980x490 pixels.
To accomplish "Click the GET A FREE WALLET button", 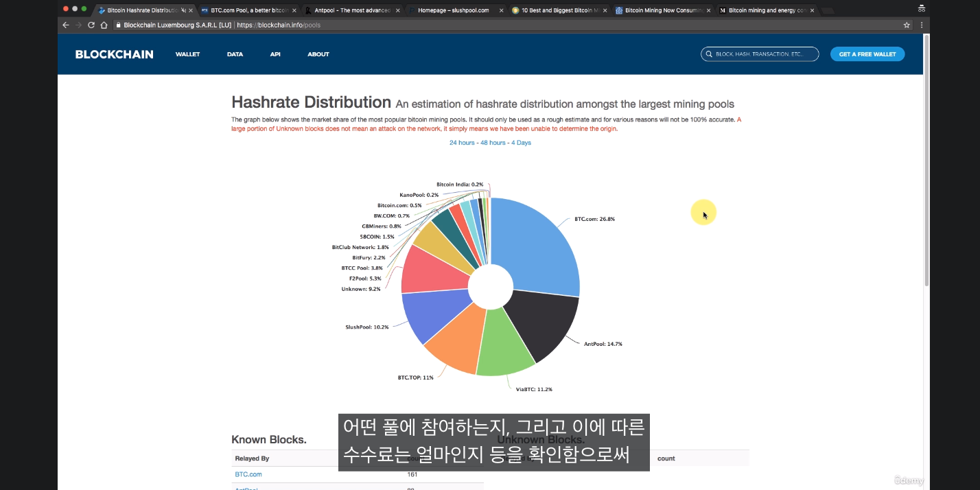I will tap(867, 54).
